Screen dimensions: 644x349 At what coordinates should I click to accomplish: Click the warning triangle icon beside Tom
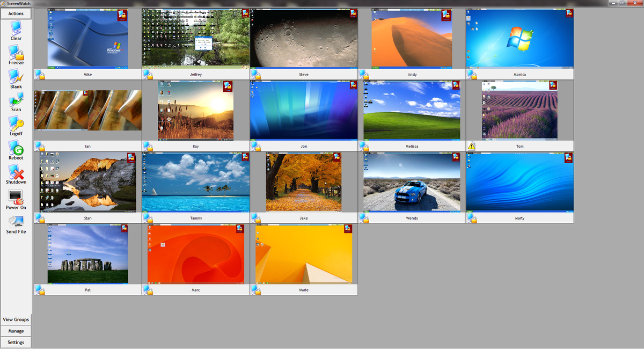[x=471, y=146]
